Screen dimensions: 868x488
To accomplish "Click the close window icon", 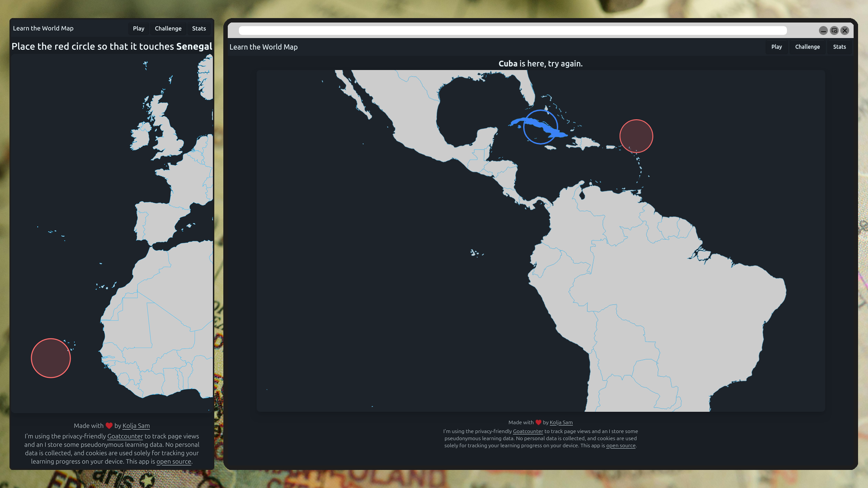I will click(844, 30).
